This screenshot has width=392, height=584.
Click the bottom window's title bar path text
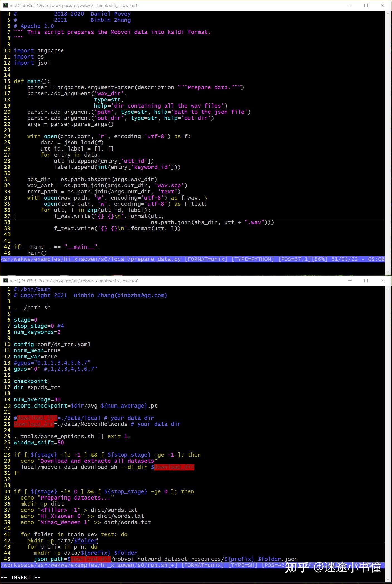[x=74, y=281]
